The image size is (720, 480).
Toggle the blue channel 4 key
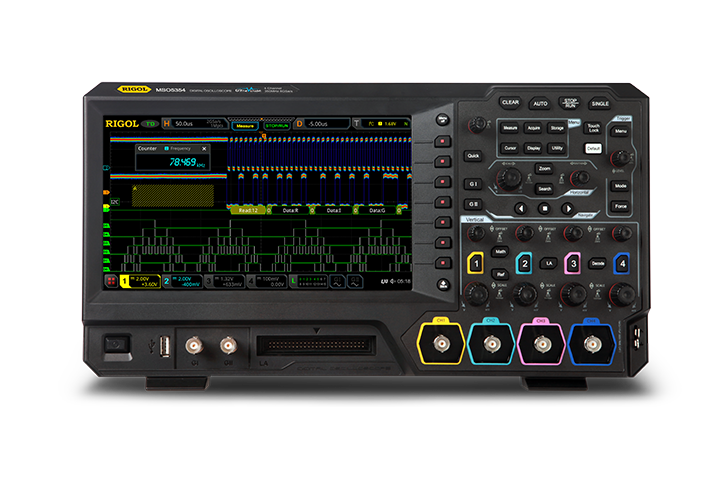(622, 263)
